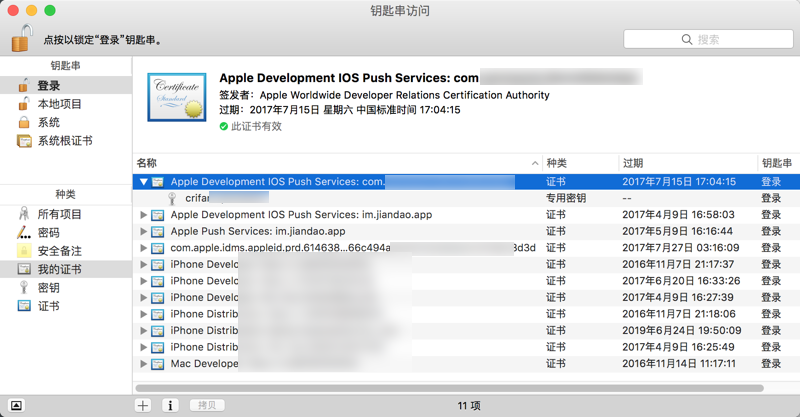
Task: Expand the iPhone Distribution certificate expiring 2016年11月7日 21:18:06
Action: [144, 314]
